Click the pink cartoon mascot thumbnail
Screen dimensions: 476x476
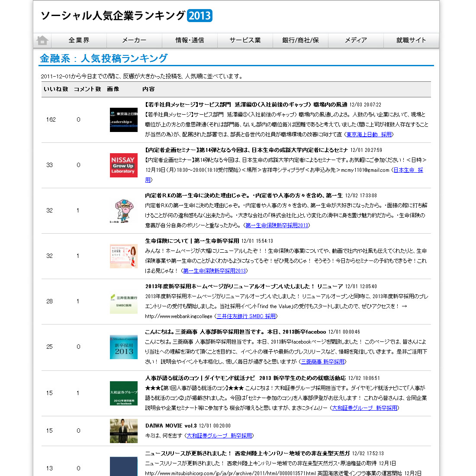click(x=124, y=211)
